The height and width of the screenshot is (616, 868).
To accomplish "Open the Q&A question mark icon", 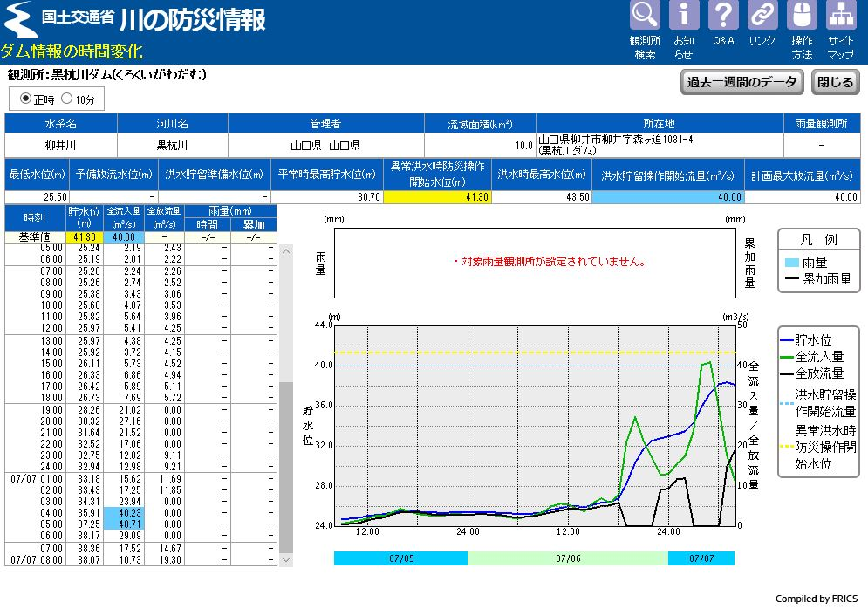I will 723,16.
